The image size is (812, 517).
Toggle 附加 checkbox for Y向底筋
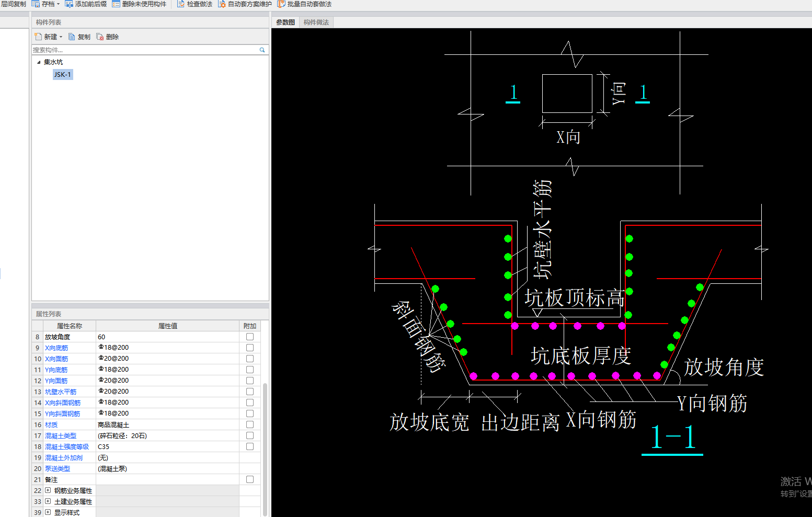tap(250, 370)
